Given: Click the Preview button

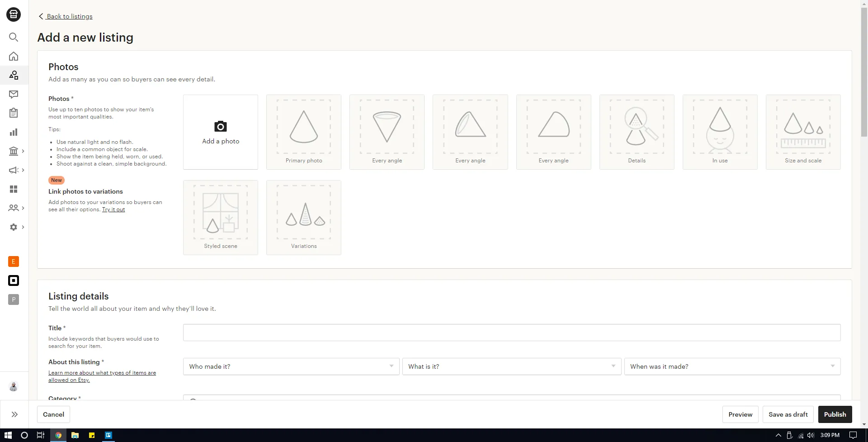Looking at the screenshot, I should coord(741,414).
